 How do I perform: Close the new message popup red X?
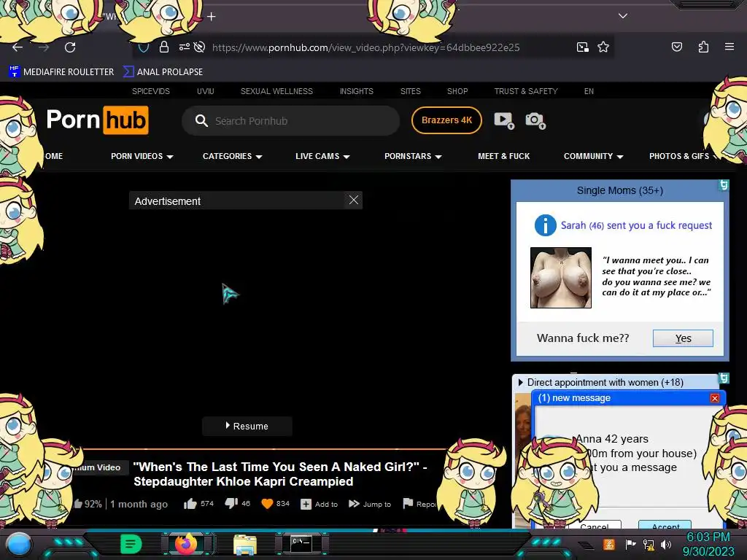pyautogui.click(x=715, y=398)
